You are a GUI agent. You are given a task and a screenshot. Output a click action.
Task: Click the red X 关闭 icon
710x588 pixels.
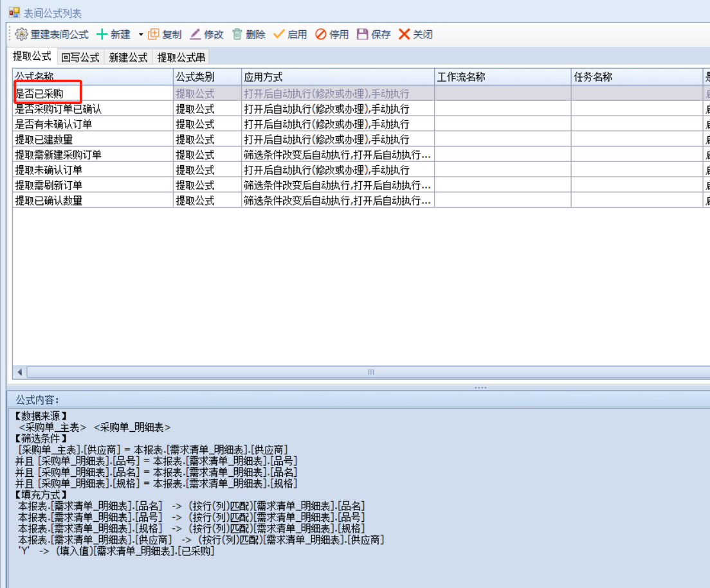(x=404, y=35)
